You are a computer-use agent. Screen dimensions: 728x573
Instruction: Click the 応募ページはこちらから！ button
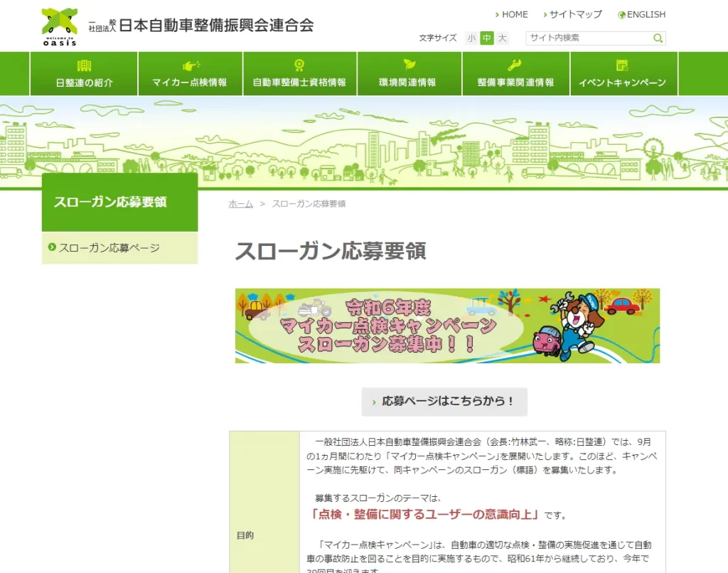[444, 402]
